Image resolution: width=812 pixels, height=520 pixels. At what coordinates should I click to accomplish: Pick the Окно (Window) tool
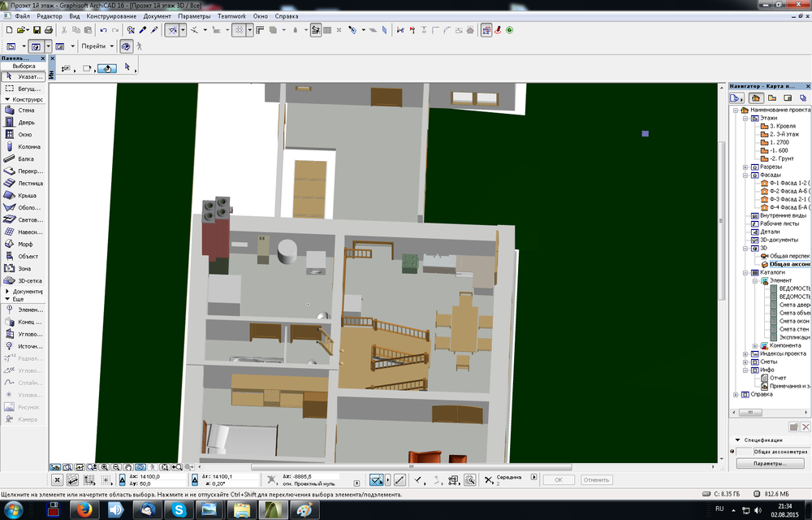coord(23,135)
